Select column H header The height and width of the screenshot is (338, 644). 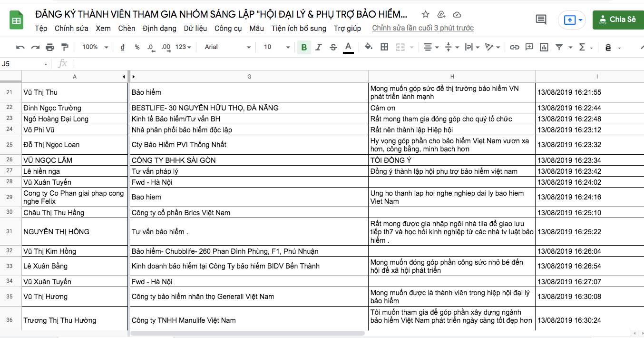tap(452, 77)
